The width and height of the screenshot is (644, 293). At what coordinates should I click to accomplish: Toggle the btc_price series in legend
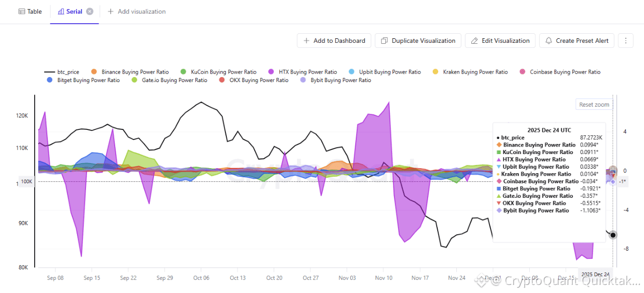click(x=62, y=72)
